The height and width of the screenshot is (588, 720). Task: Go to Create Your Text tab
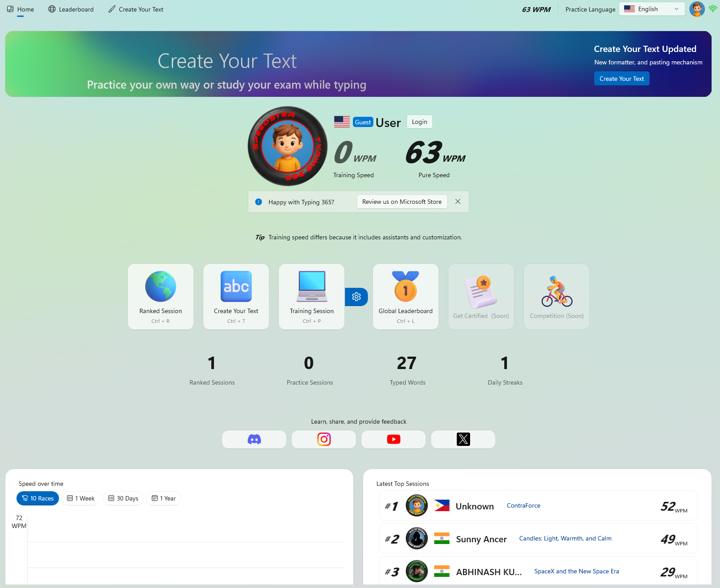(136, 9)
